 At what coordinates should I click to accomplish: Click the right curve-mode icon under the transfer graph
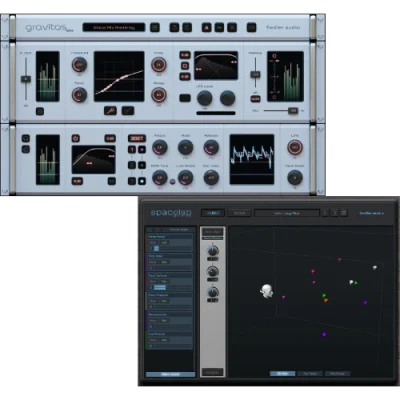coord(128,111)
